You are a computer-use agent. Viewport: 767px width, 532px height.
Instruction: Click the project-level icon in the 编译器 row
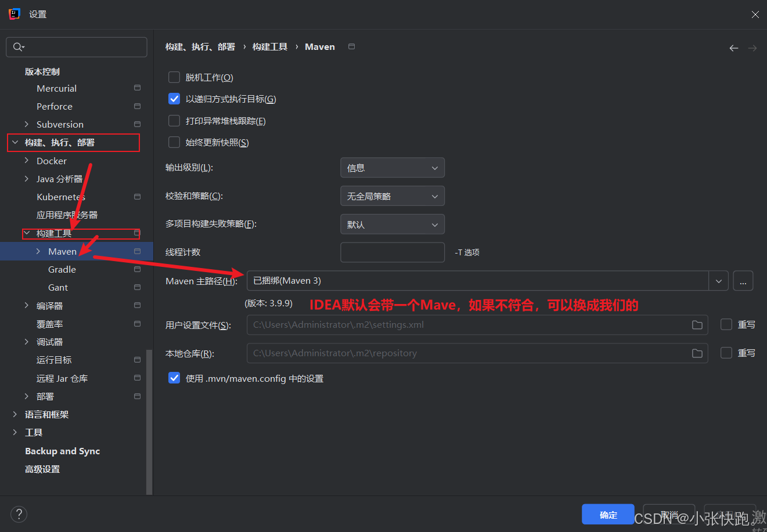(137, 305)
